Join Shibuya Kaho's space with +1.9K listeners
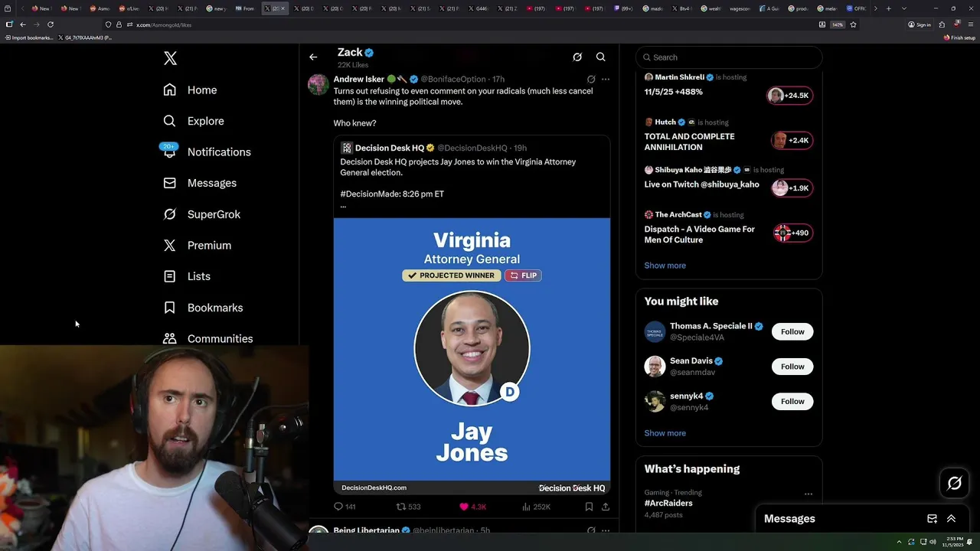The width and height of the screenshot is (980, 551). tap(792, 188)
